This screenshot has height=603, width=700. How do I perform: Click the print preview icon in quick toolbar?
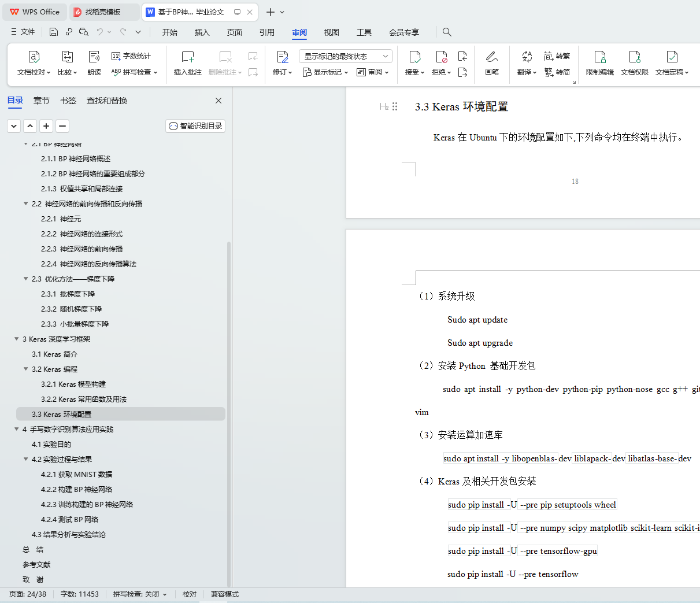(x=84, y=32)
